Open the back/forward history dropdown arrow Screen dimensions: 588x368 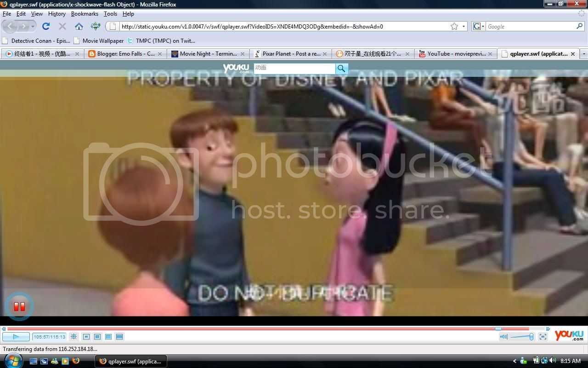(33, 27)
